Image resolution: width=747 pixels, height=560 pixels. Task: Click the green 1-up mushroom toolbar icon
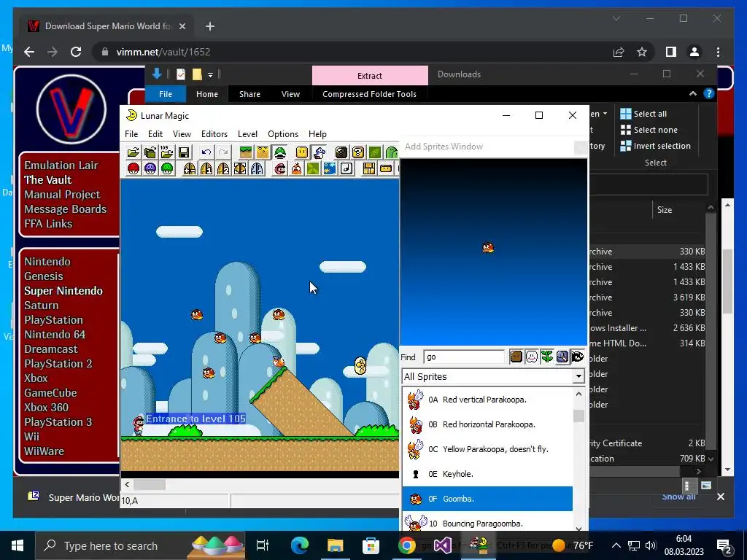[x=167, y=168]
